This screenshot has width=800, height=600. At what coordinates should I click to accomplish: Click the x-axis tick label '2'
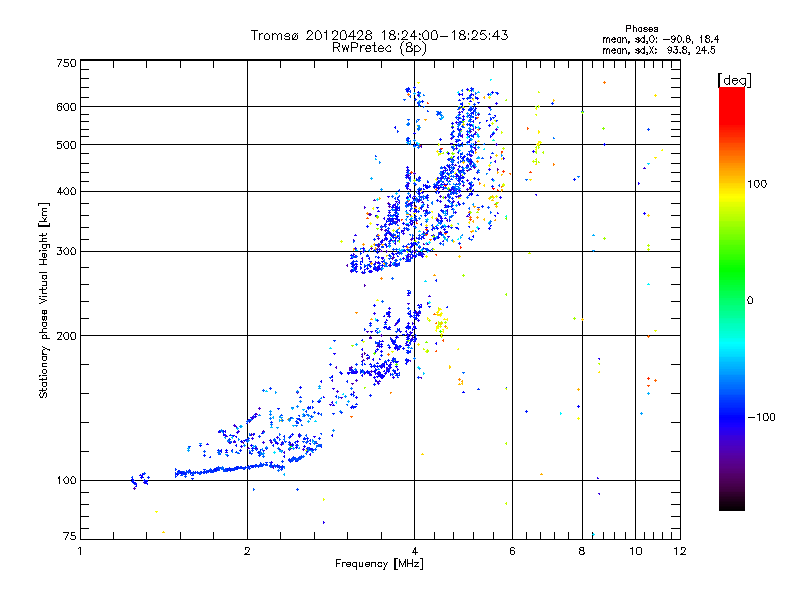pos(247,551)
